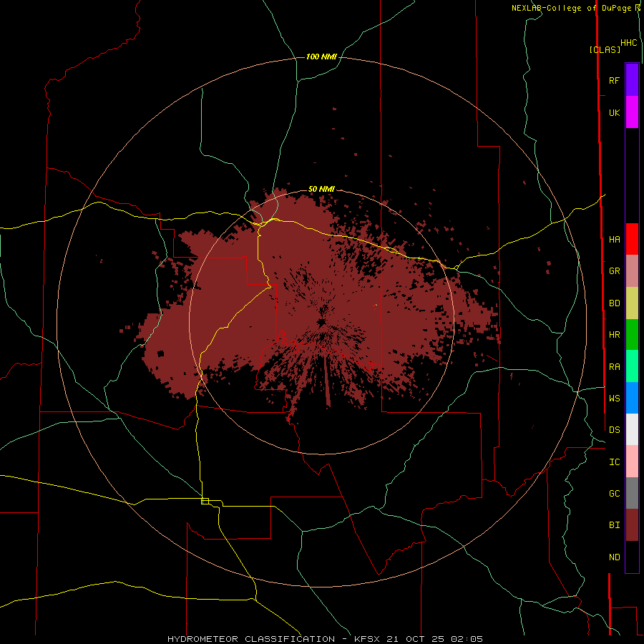Click the 'HR' legend label
This screenshot has height=644, width=644.
(614, 335)
